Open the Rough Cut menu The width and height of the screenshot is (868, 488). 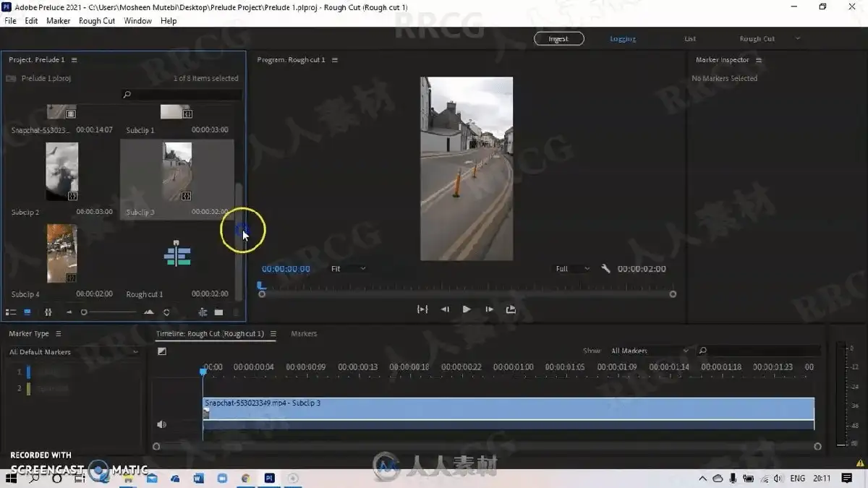click(97, 21)
